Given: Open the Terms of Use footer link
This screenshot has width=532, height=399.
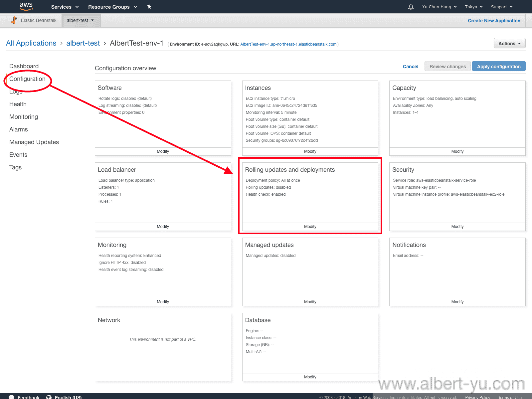Looking at the screenshot, I should [510, 397].
